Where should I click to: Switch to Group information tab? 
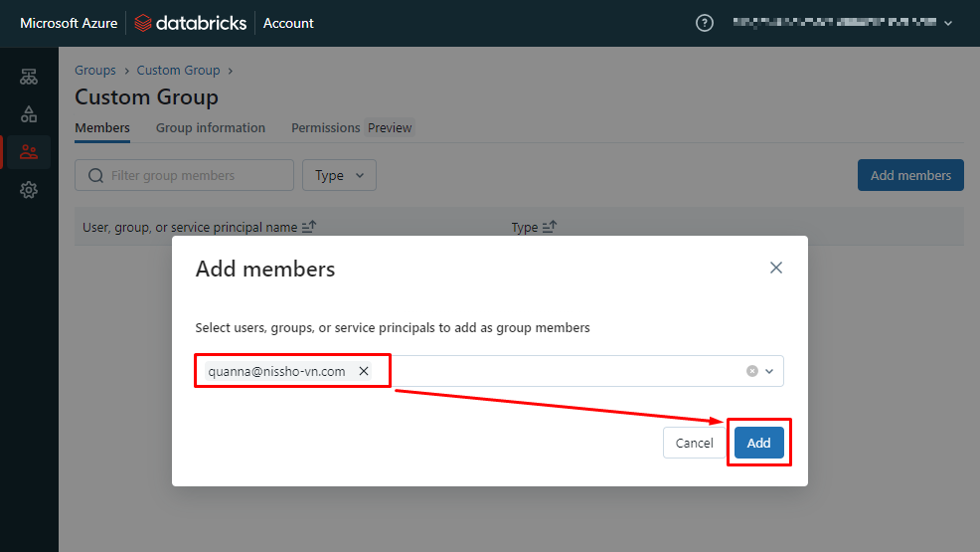(x=211, y=127)
